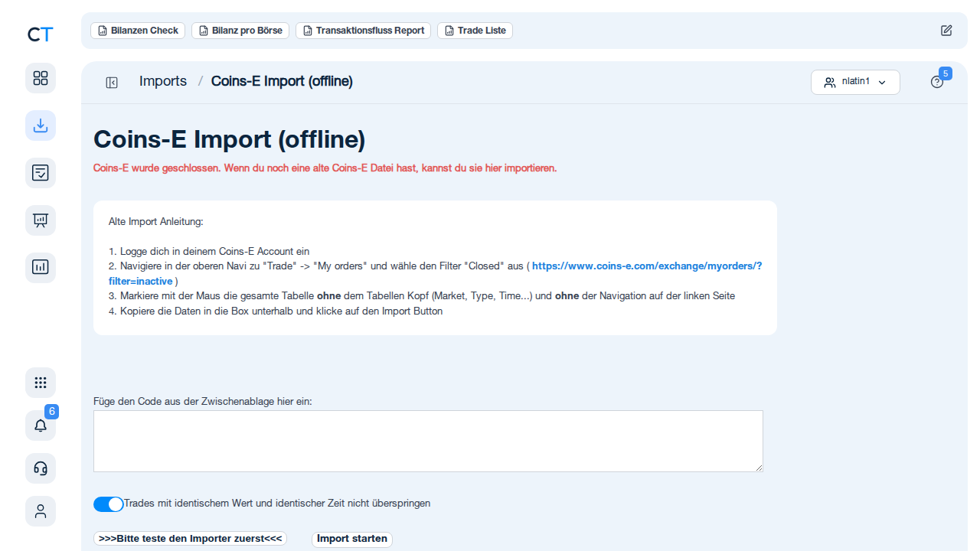This screenshot has height=551, width=980.
Task: Open Trade Liste shortcut
Action: coord(475,31)
